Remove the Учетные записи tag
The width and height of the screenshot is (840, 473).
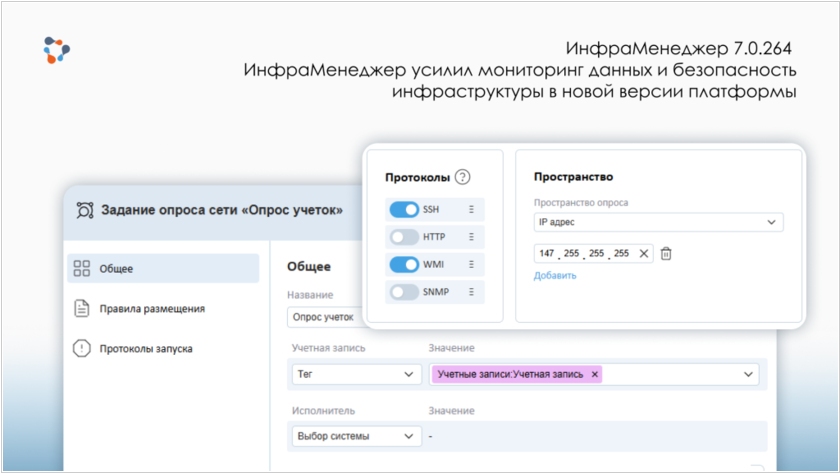pos(595,374)
